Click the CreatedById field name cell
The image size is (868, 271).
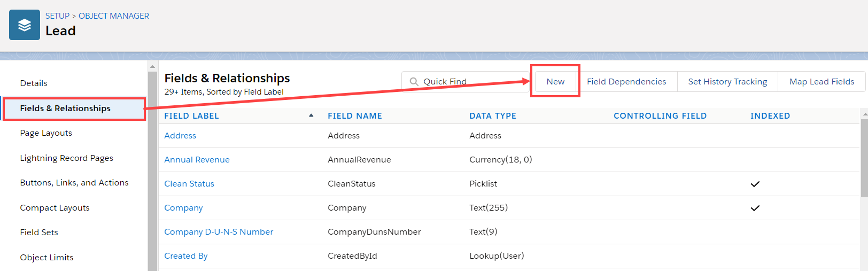click(352, 256)
